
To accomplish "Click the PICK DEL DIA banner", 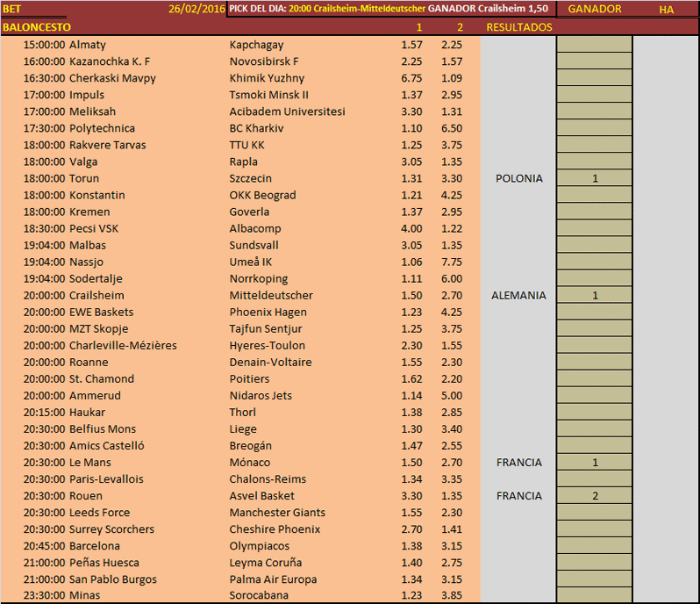I will (x=389, y=9).
